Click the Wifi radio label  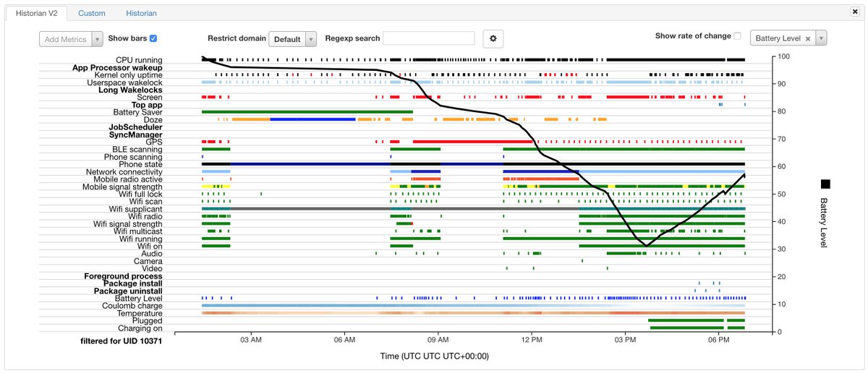pos(144,217)
